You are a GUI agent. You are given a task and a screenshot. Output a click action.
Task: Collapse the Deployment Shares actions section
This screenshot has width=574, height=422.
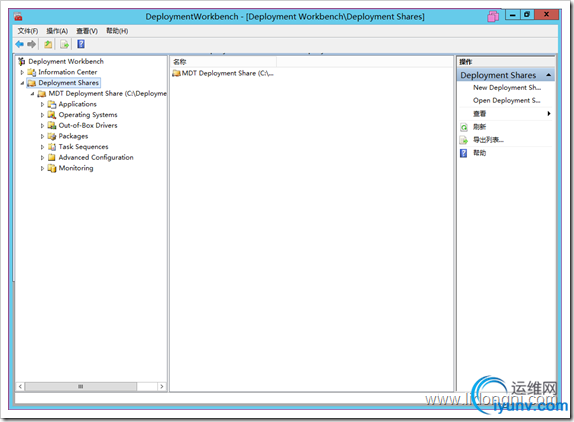(548, 75)
